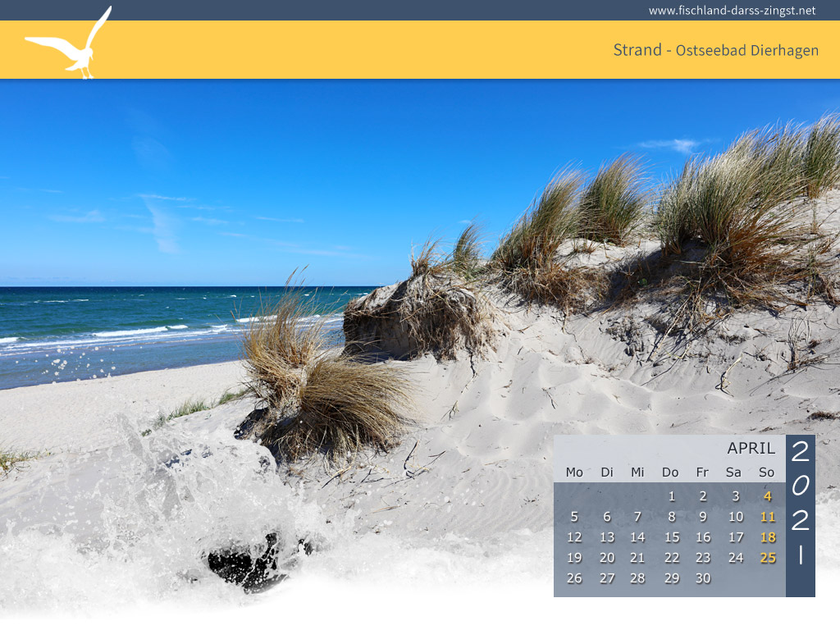The image size is (840, 630).
Task: Click calendar day 9
Action: (x=703, y=517)
